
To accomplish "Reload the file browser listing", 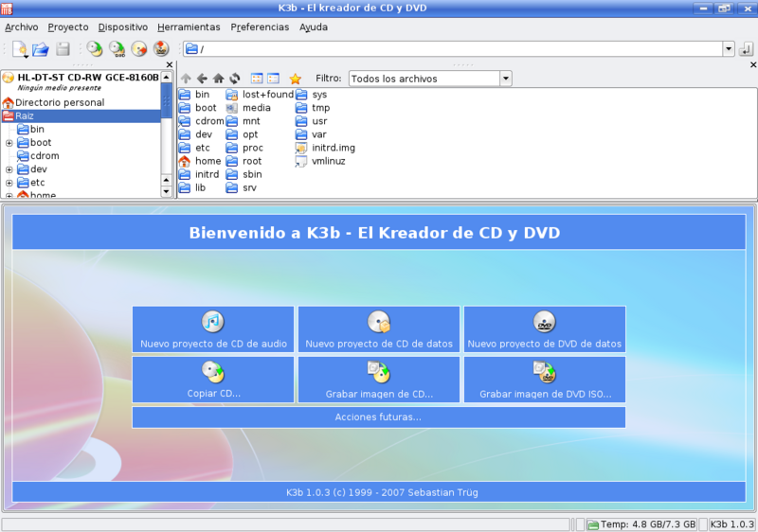I will click(235, 79).
